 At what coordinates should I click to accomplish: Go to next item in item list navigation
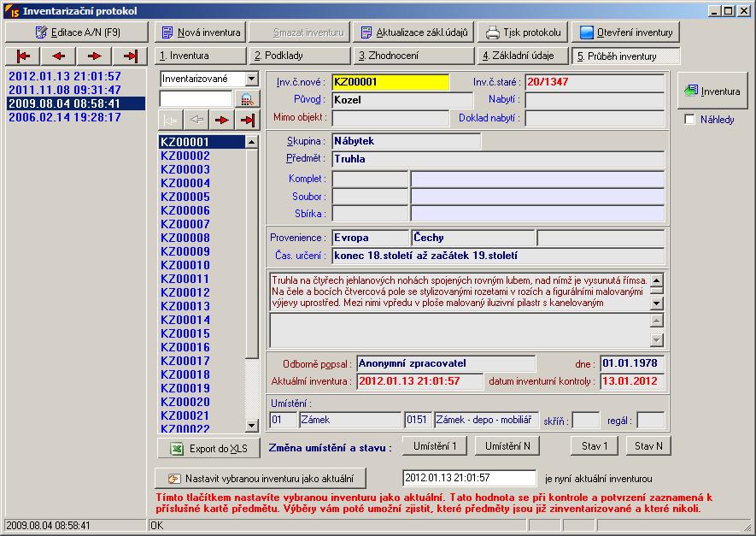[222, 120]
